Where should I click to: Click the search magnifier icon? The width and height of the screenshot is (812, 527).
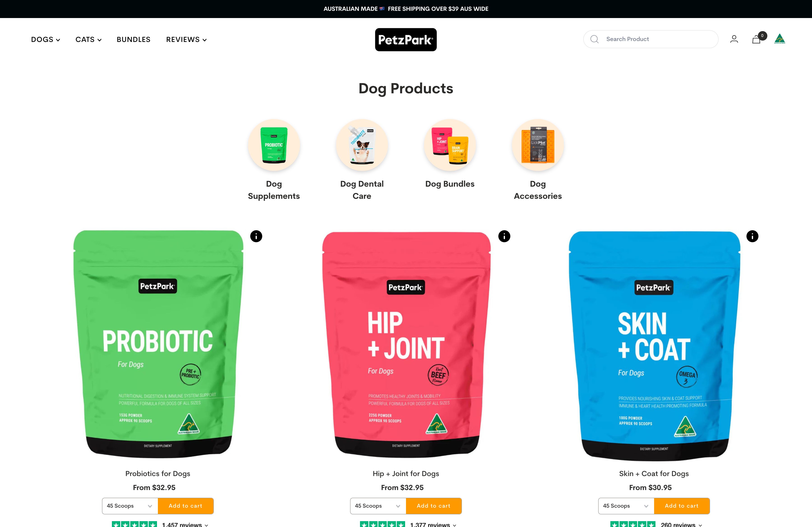(x=594, y=39)
